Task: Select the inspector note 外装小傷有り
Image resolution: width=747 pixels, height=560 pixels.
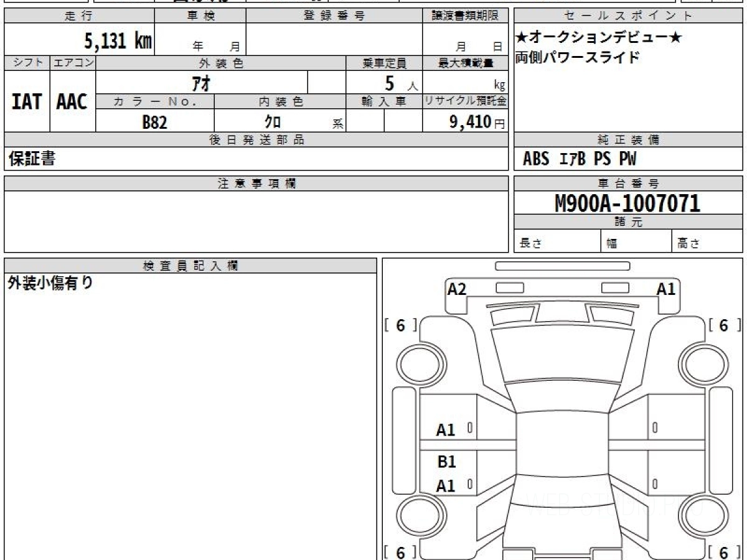Action: click(50, 283)
